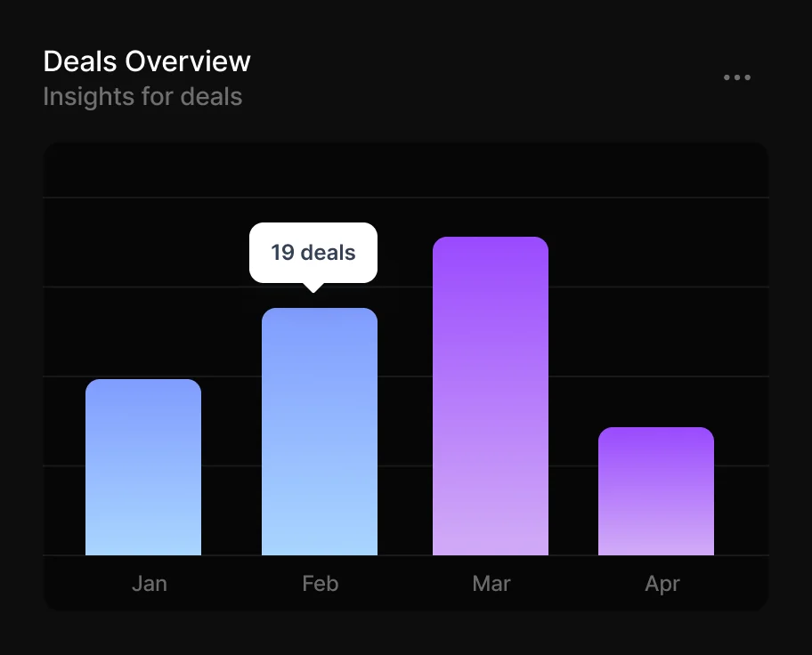
Task: Select the short purple Apr bar
Action: [x=656, y=491]
